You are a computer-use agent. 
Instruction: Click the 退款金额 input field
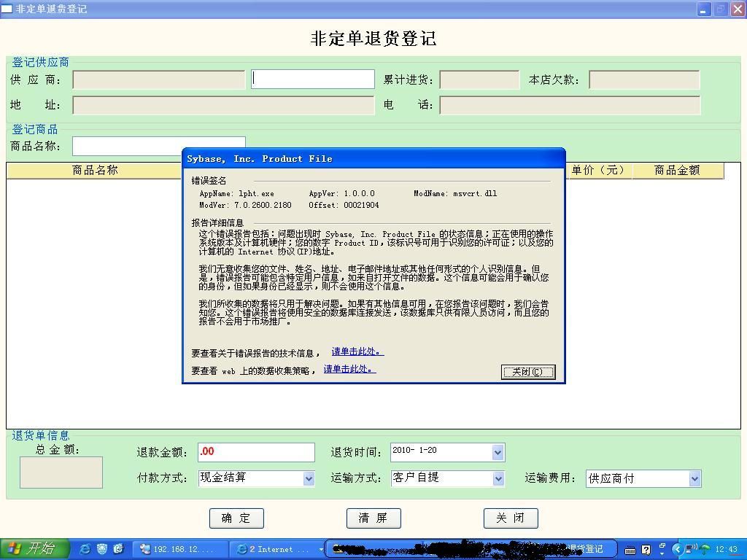(x=256, y=452)
